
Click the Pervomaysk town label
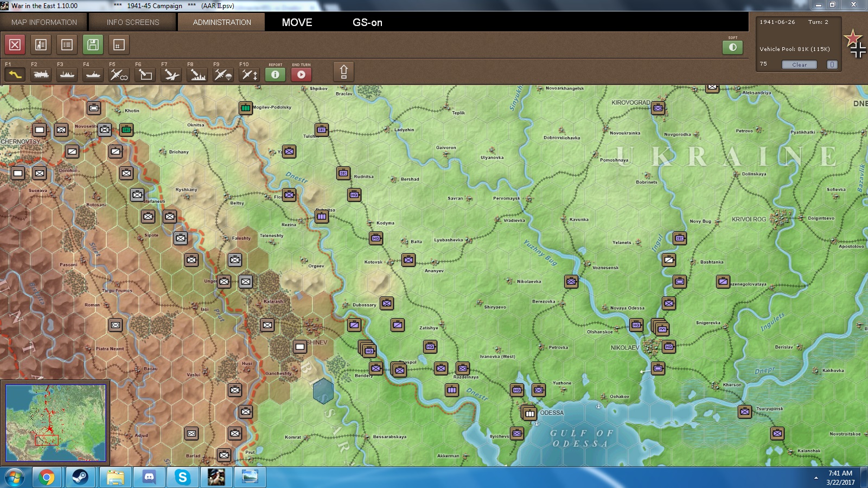click(x=506, y=198)
